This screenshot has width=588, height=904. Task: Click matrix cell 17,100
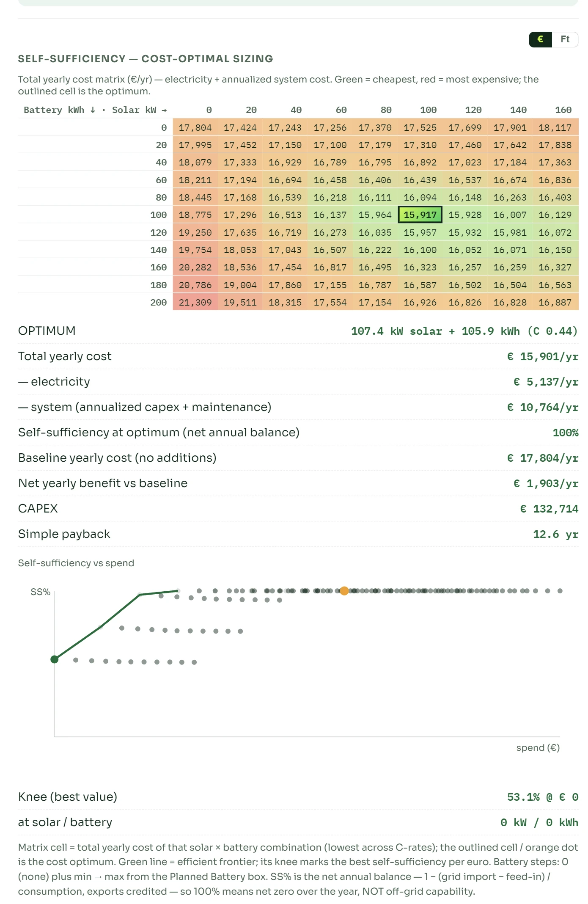click(330, 145)
